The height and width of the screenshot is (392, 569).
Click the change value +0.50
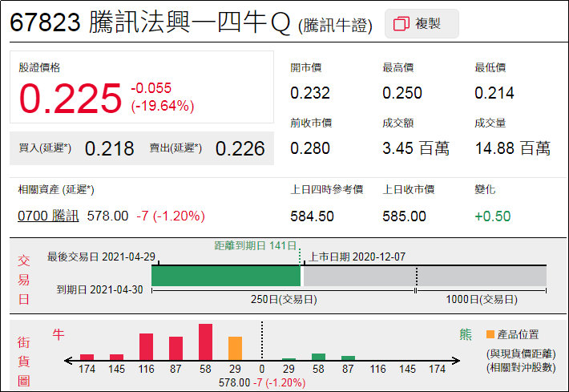pyautogui.click(x=492, y=216)
